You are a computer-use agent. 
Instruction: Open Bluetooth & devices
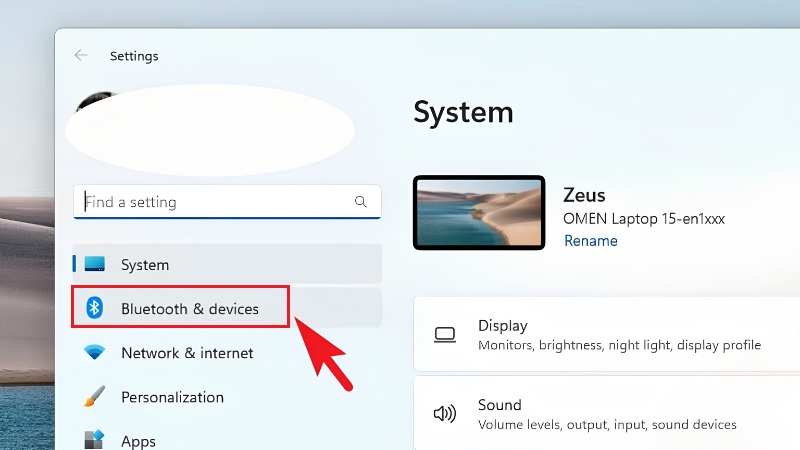click(227, 308)
